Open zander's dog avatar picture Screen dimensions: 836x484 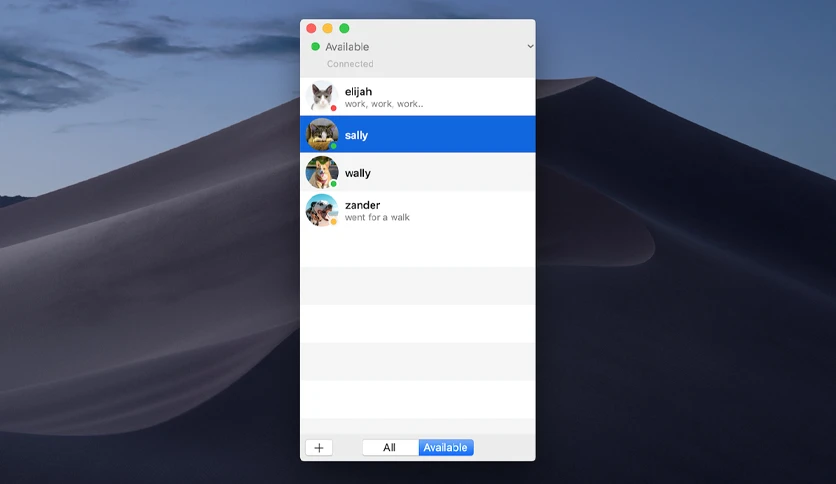coord(321,210)
